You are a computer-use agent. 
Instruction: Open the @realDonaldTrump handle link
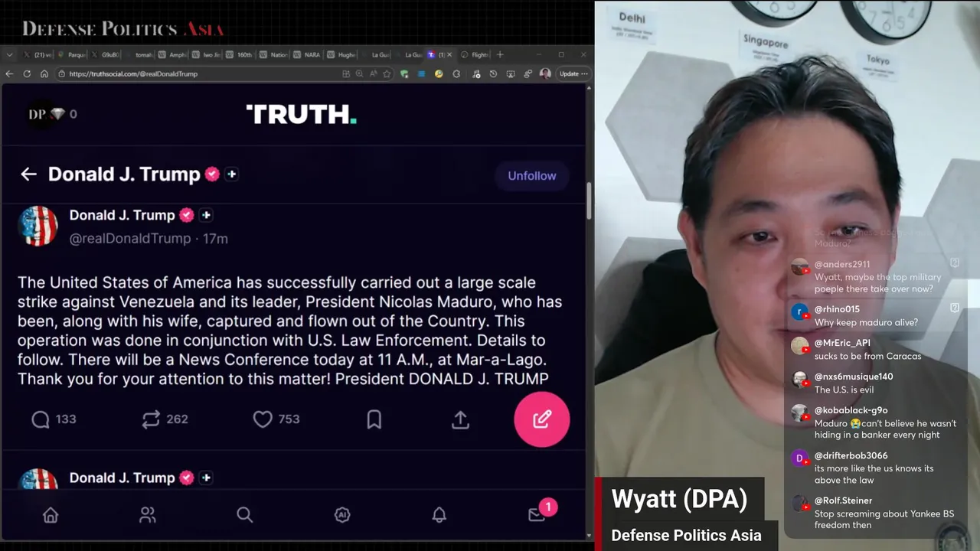coord(130,238)
